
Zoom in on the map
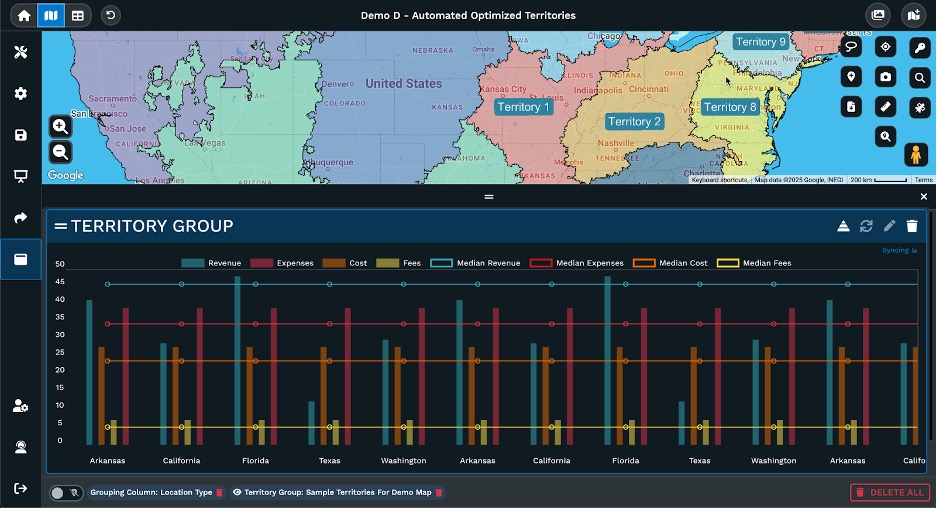(61, 127)
